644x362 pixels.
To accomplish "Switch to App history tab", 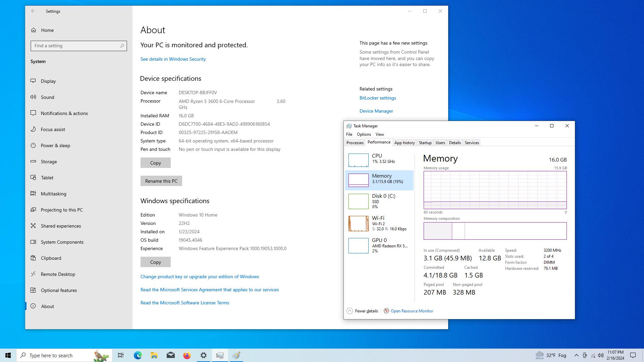I will point(405,143).
